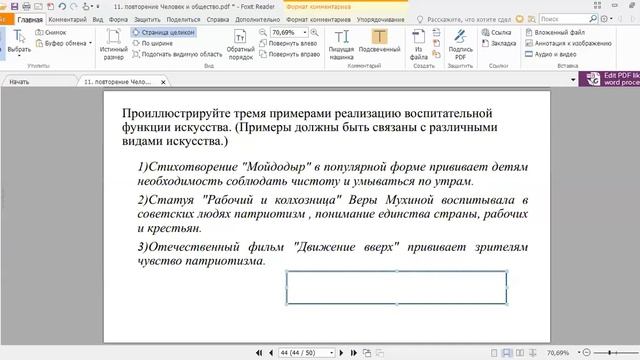
Task: Click the Обратный порядок reflow button
Action: [x=240, y=45]
